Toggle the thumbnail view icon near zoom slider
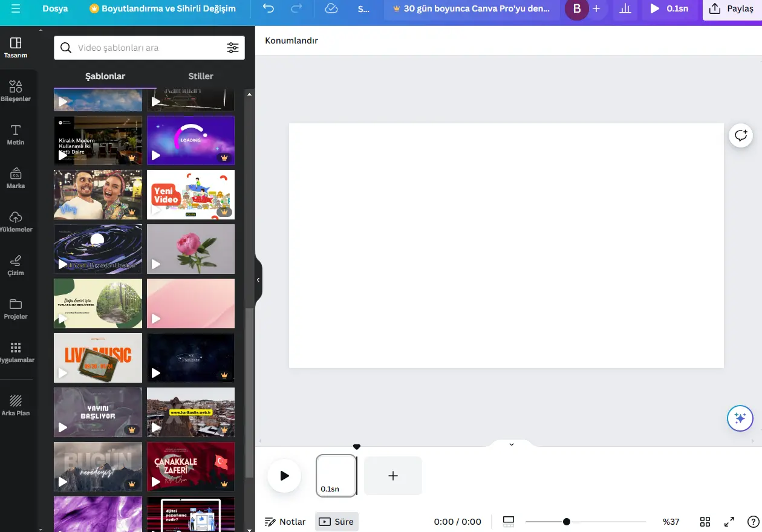Image resolution: width=762 pixels, height=532 pixels. (509, 522)
